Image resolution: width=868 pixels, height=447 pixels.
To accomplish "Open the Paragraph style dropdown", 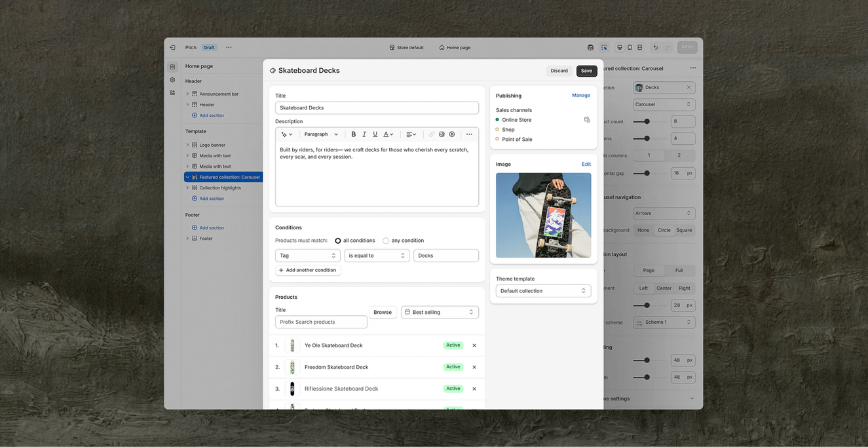I will click(x=321, y=134).
